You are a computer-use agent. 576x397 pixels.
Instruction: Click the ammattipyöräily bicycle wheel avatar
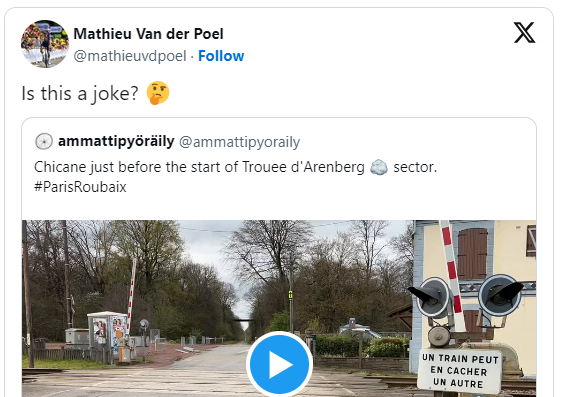point(44,141)
